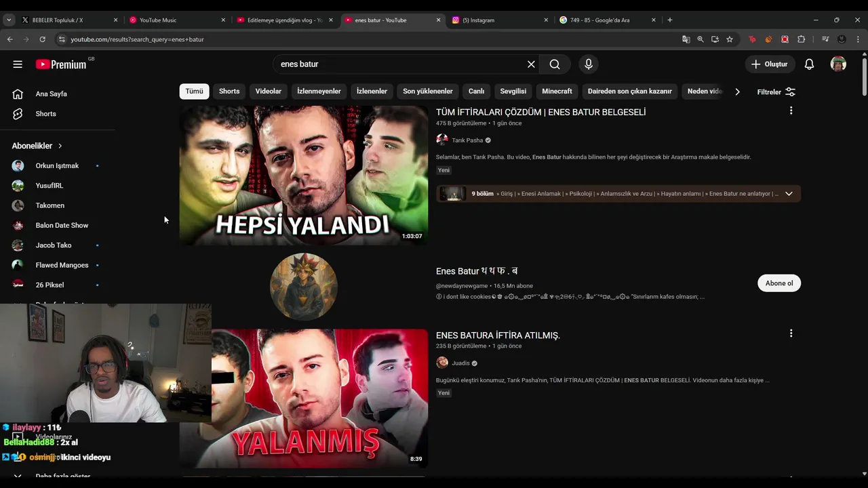The image size is (868, 488).
Task: Expand the Abonelikler subscriptions section
Action: pos(37,146)
